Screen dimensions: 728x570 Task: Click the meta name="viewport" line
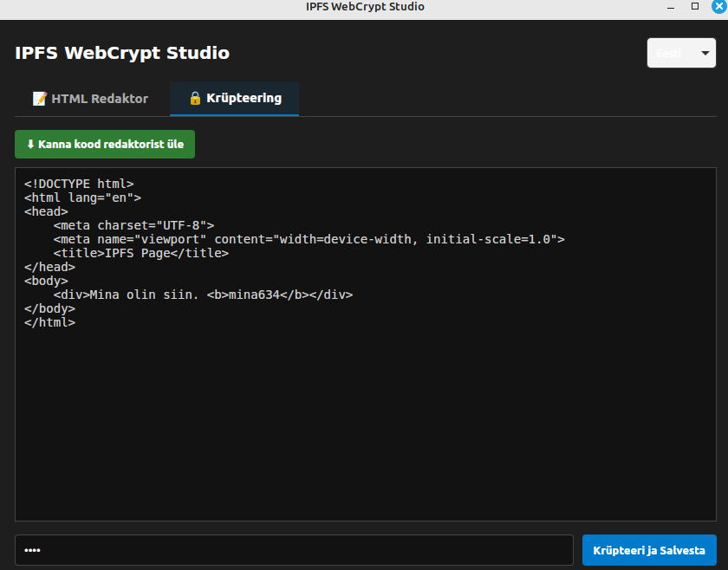click(309, 239)
